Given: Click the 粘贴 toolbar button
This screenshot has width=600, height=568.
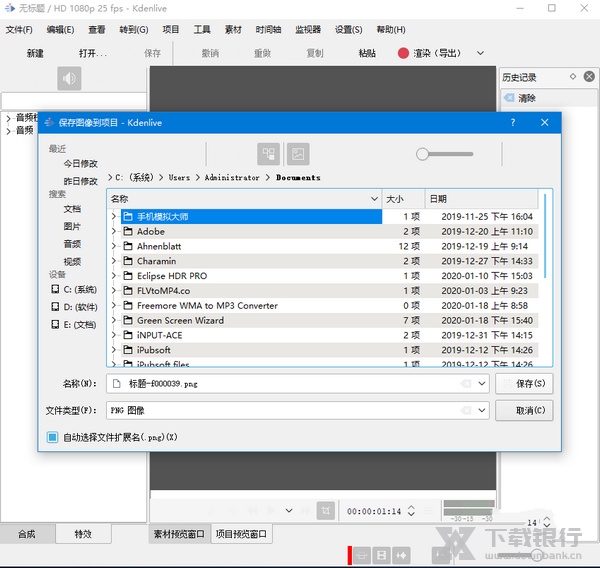Looking at the screenshot, I should pos(367,53).
